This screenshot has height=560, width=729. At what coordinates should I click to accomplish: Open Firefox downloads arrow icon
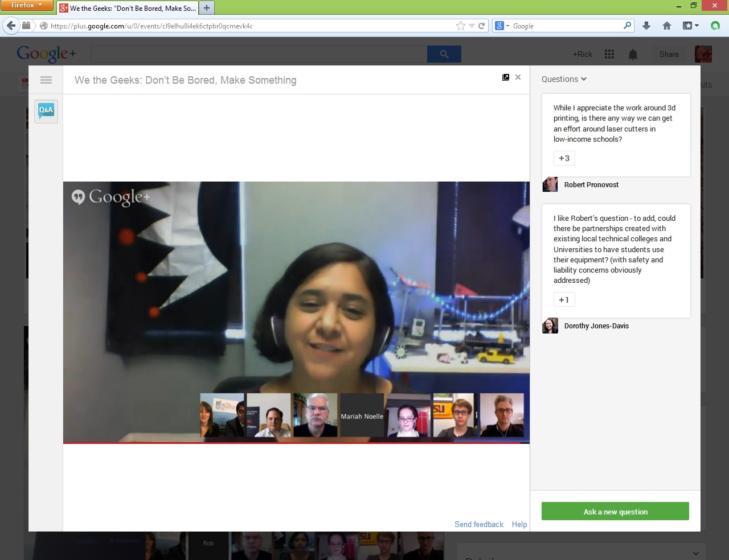(646, 26)
